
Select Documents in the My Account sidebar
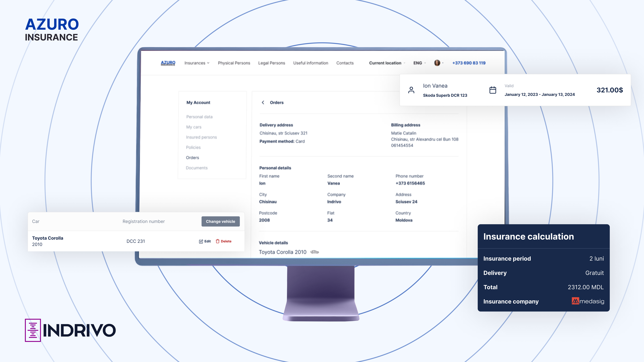coord(197,168)
